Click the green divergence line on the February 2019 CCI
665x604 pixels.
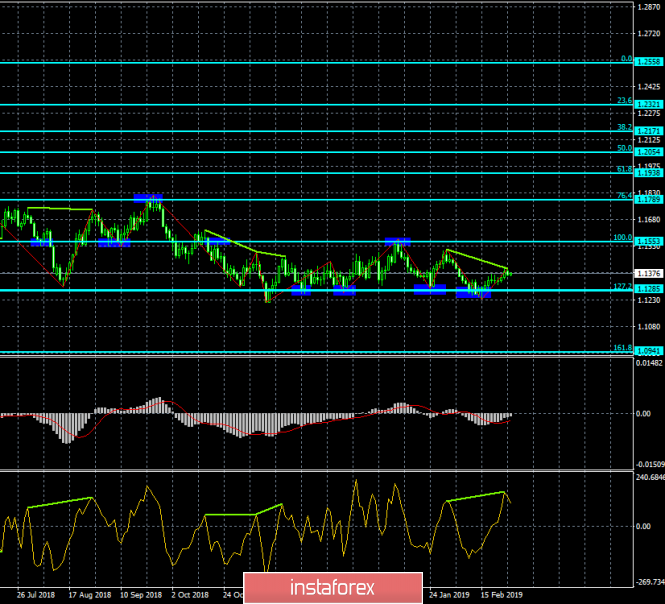point(475,497)
